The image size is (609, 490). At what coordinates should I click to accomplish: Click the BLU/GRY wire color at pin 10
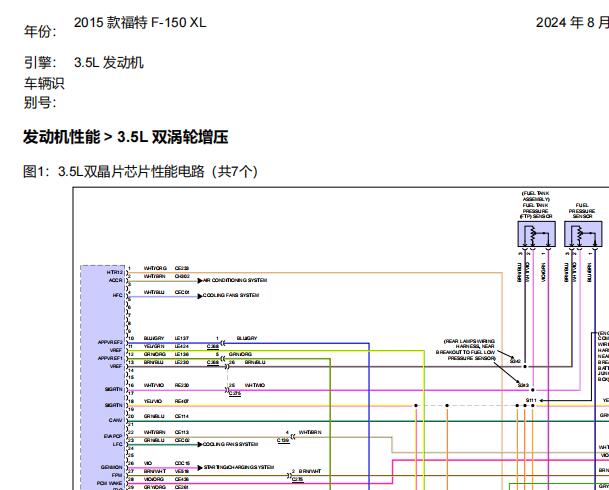[x=154, y=338]
